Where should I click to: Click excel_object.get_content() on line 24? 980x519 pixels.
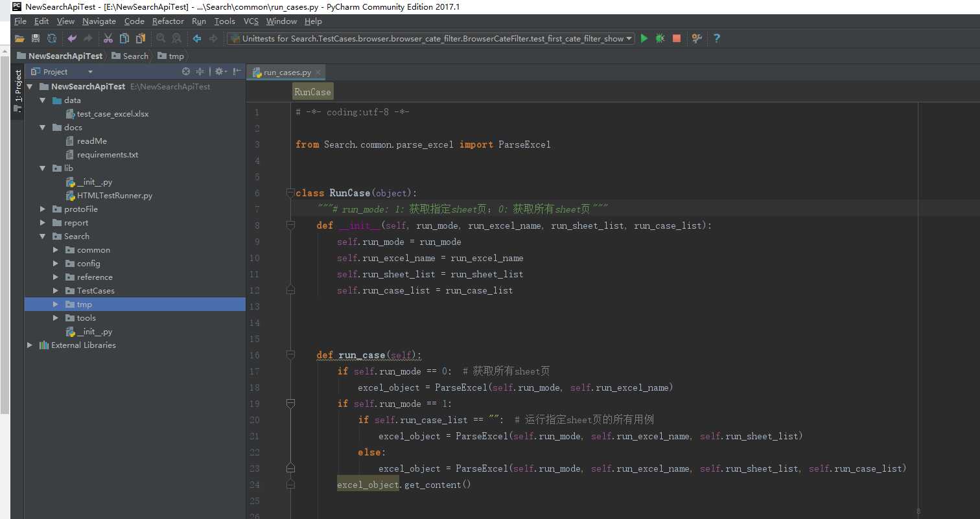click(404, 485)
